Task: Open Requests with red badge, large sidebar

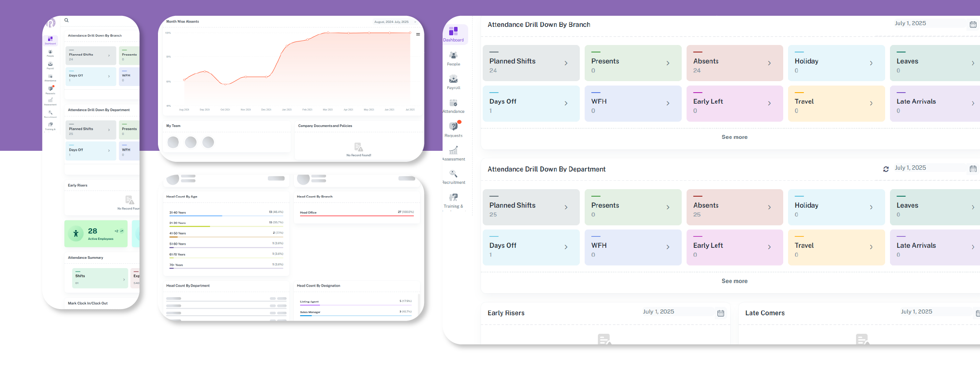Action: coord(454,129)
